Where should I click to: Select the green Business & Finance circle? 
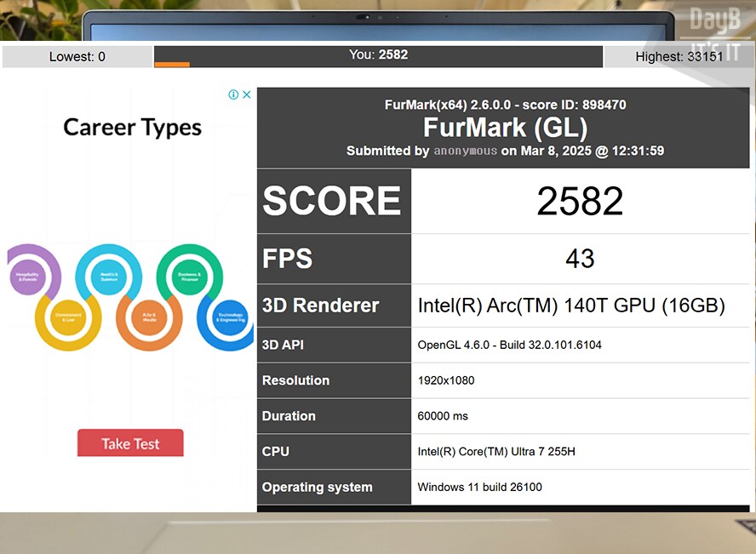point(189,276)
